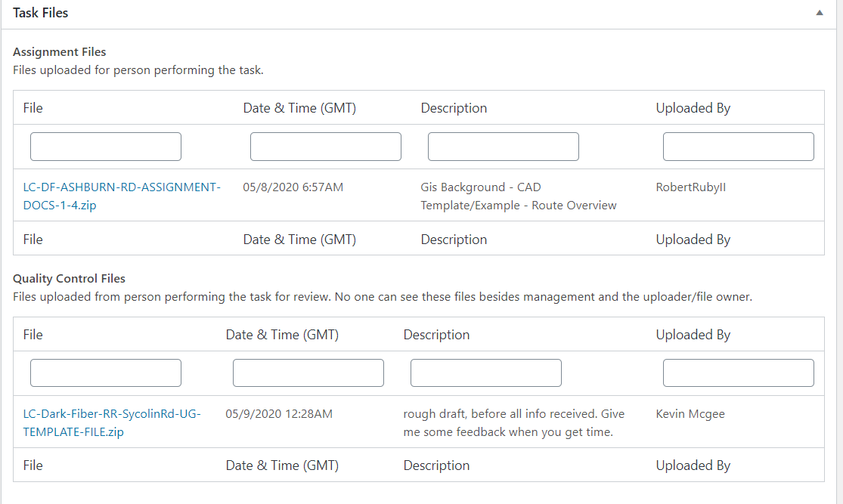This screenshot has height=504, width=843.
Task: Click Date & Time filter field in Assignment Files
Action: point(325,147)
